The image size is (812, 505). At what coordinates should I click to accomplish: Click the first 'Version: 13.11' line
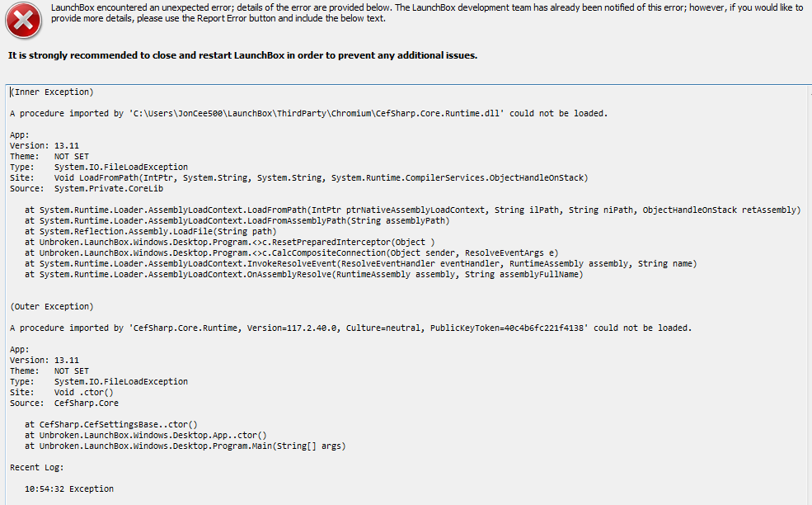coord(45,146)
